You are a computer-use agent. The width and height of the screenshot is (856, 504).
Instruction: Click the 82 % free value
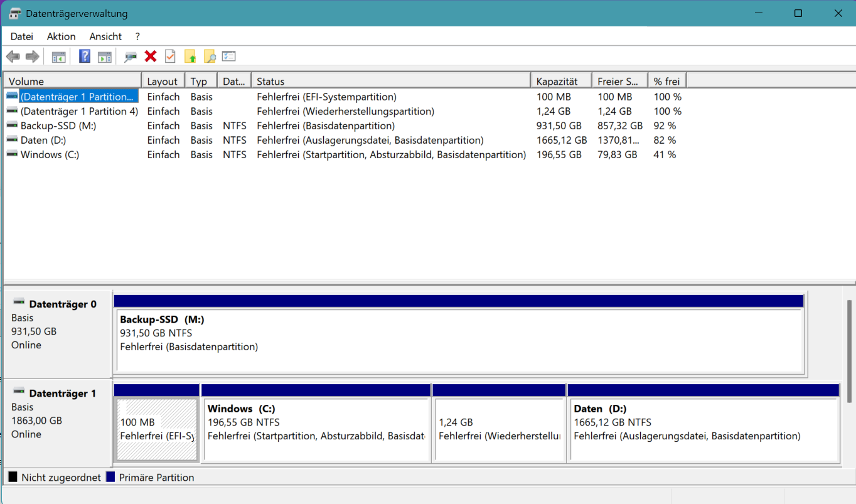665,140
